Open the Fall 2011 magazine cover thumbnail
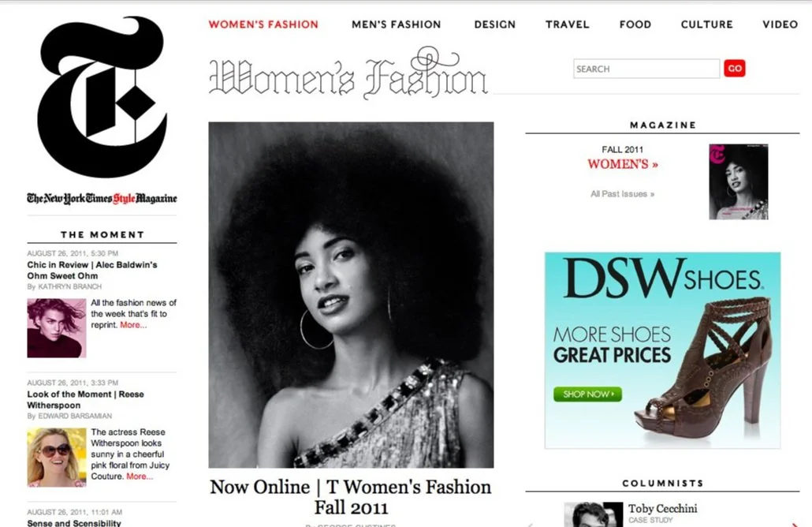The image size is (812, 527). coord(739,182)
